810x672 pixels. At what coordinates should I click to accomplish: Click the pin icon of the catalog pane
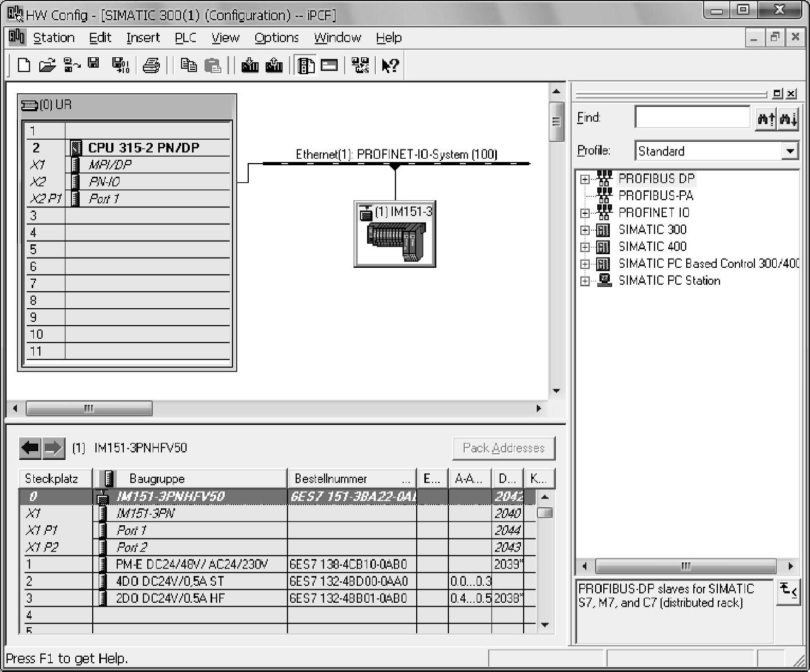pos(777,94)
